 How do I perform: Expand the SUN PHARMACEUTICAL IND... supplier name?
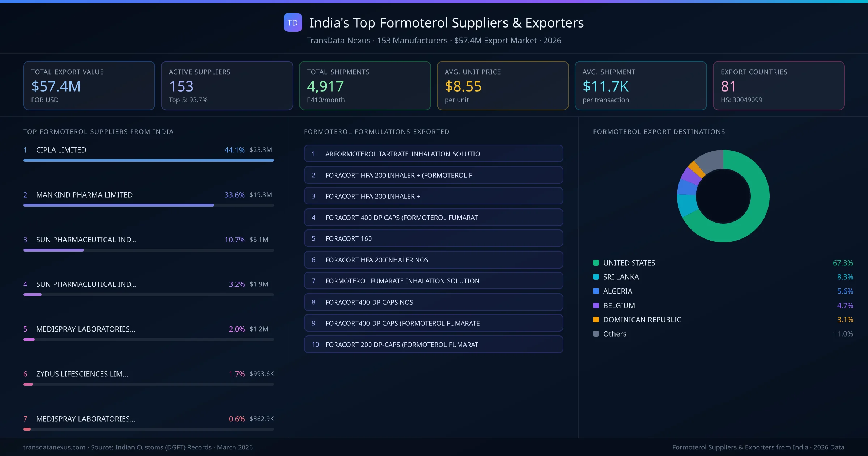(86, 239)
